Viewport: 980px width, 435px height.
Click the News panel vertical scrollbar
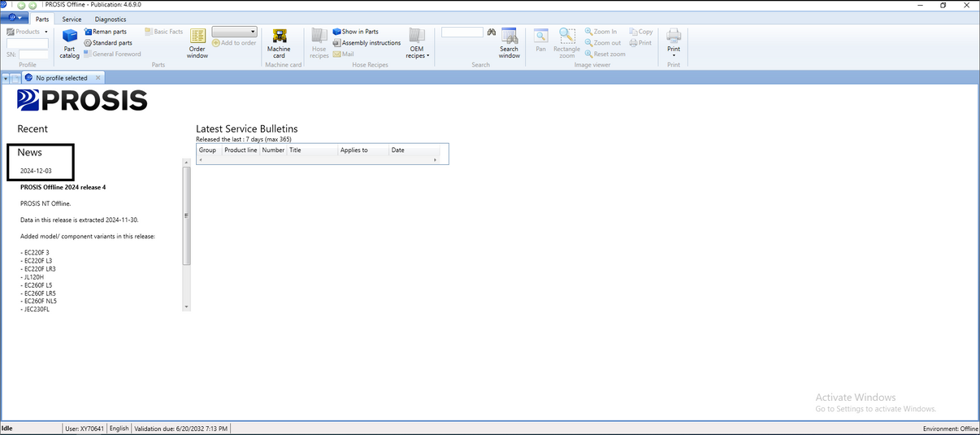[187, 215]
